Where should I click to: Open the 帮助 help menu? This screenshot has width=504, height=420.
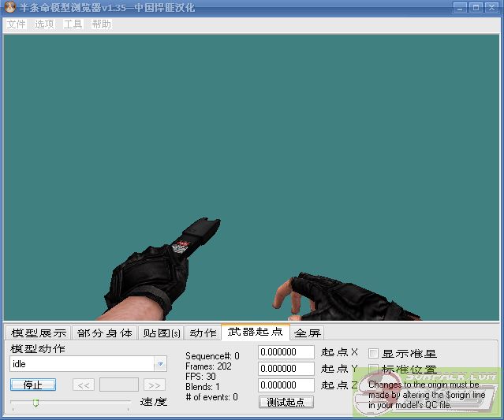tap(101, 24)
